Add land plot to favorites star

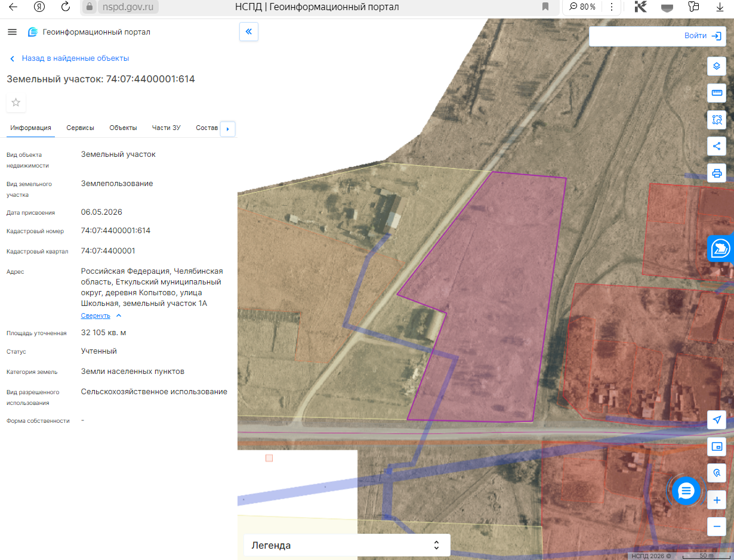(16, 103)
